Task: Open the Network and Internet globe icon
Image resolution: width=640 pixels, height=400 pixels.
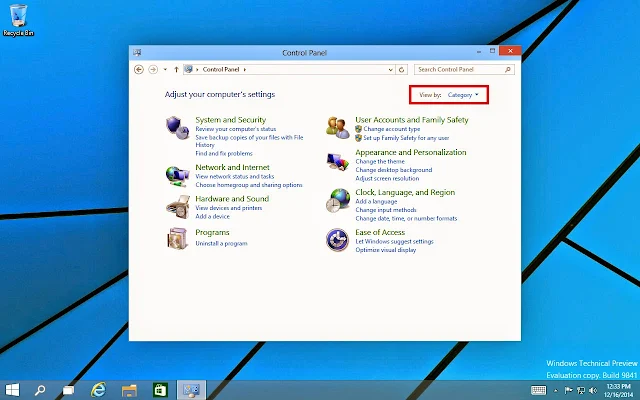Action: 178,176
